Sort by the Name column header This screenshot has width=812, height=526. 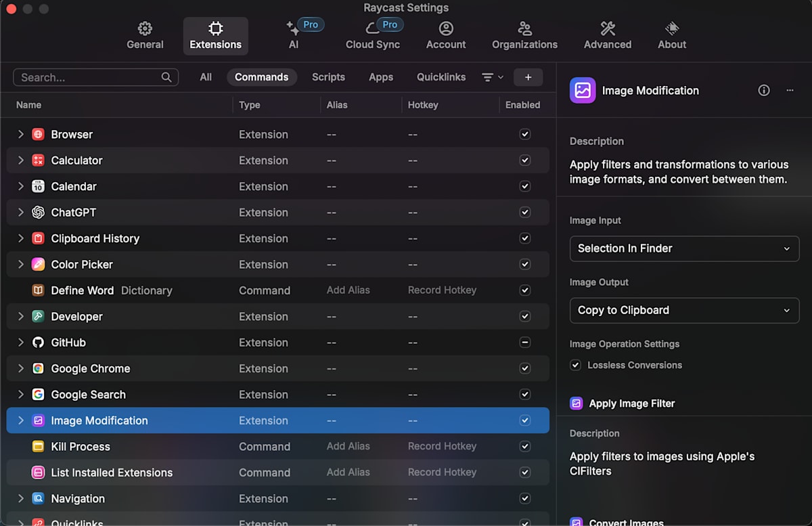pos(28,105)
